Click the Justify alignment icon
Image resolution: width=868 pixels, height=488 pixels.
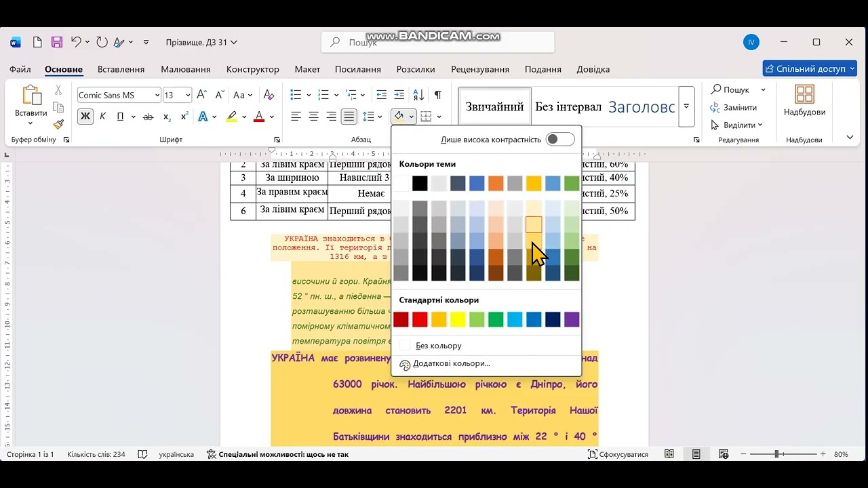click(x=349, y=117)
